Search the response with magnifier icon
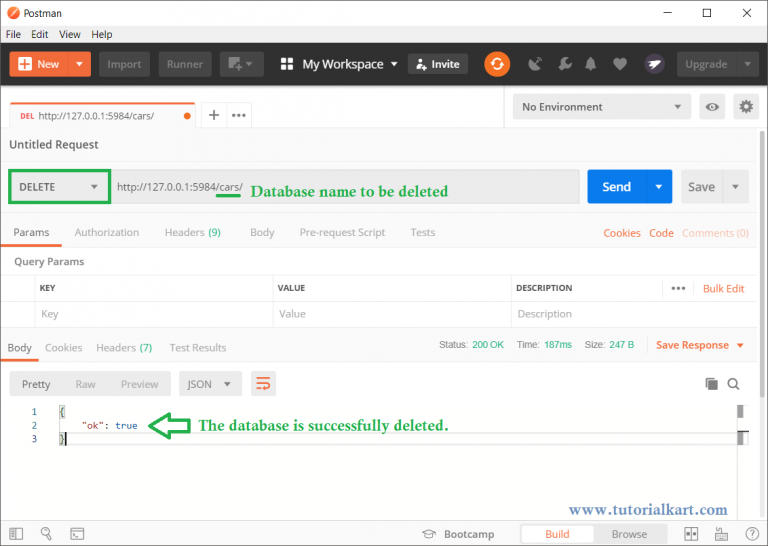The image size is (768, 546). 734,384
